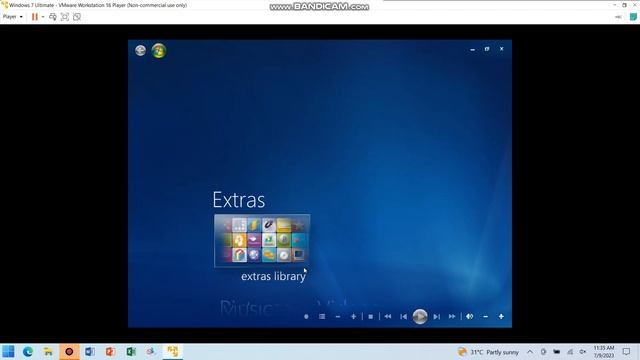Enter VMware full screen mode
This screenshot has height=360, width=640.
coord(65,17)
